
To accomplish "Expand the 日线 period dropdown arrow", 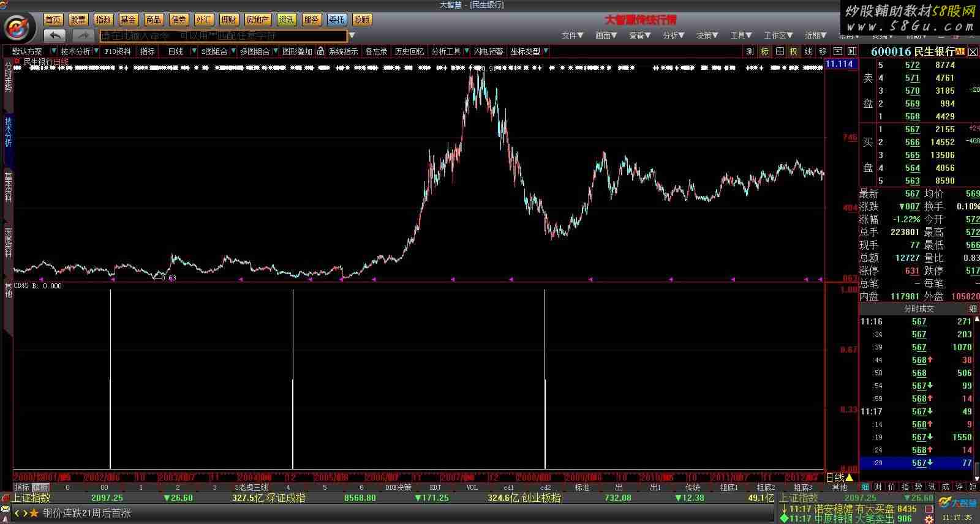I will coord(194,51).
